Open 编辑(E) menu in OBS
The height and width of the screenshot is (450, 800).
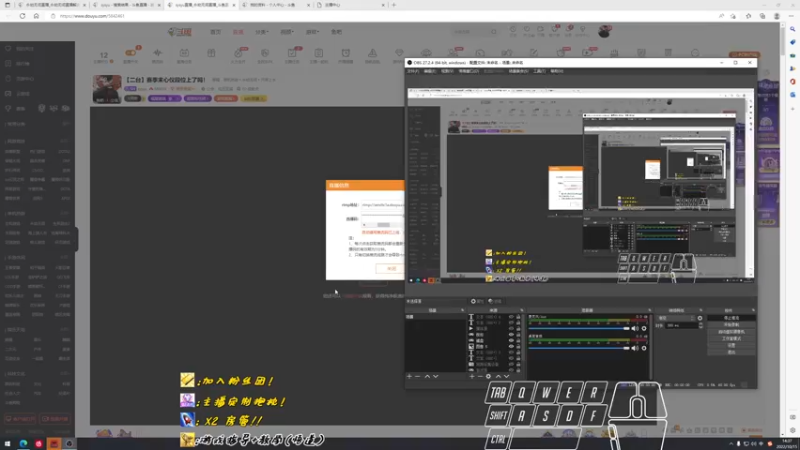(x=430, y=71)
